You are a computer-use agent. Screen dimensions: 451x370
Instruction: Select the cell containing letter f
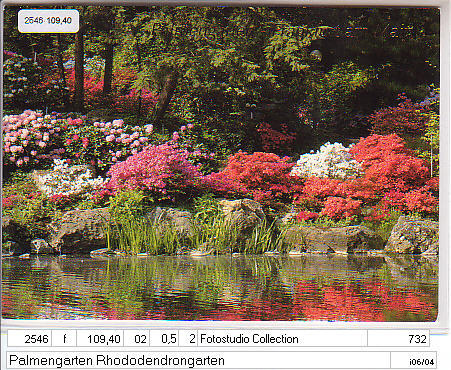click(64, 339)
